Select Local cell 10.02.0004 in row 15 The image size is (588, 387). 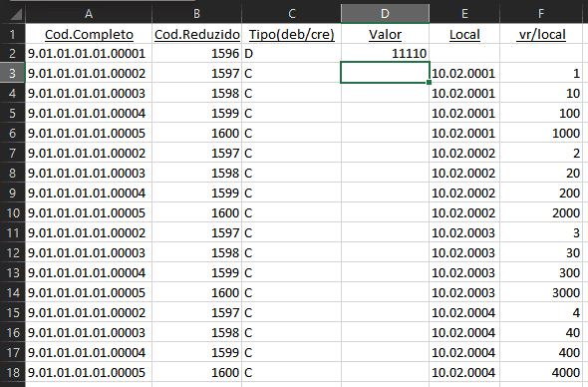(x=464, y=312)
